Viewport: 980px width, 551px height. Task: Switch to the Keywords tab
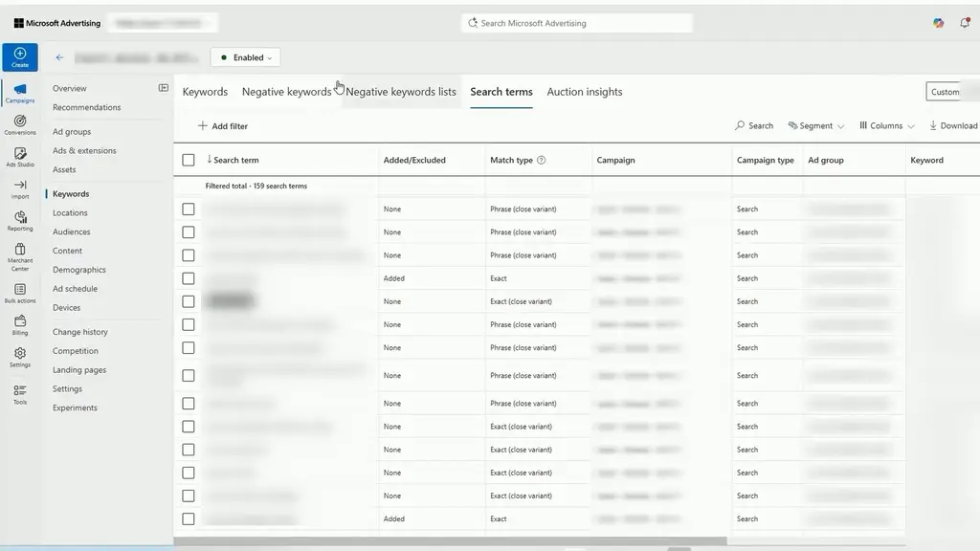pyautogui.click(x=205, y=92)
